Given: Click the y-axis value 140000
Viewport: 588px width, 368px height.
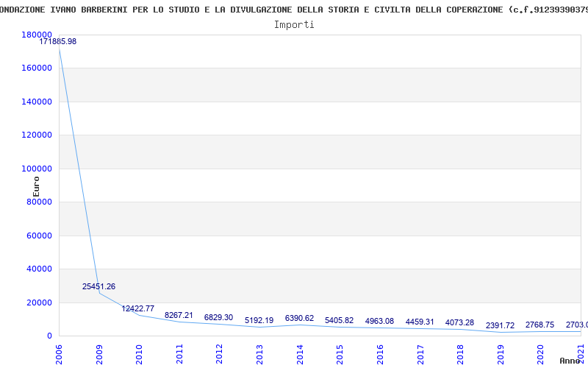Looking at the screenshot, I should pos(37,102).
